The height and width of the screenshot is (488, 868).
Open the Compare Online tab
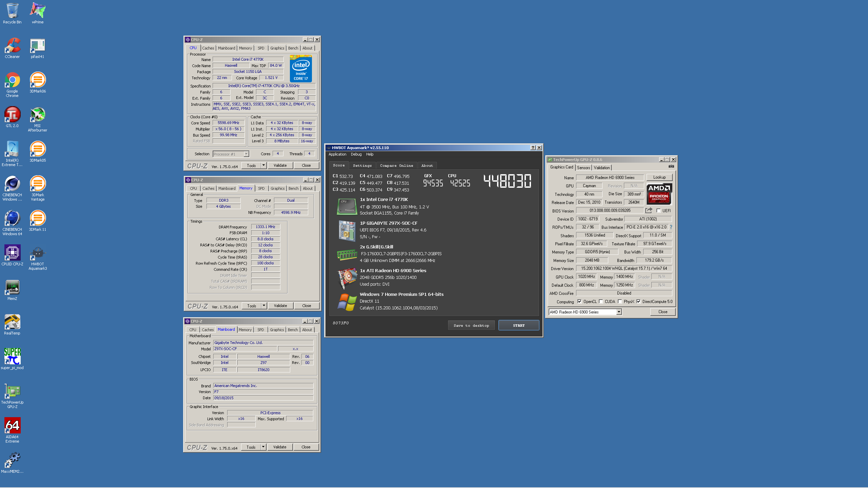pos(396,165)
